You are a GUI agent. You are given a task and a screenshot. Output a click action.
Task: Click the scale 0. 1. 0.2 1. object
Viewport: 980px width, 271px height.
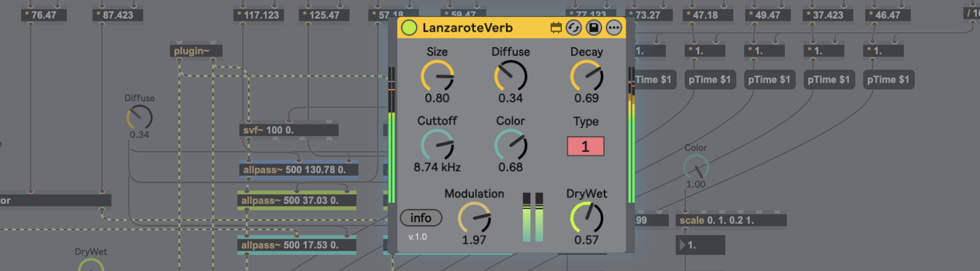[730, 220]
